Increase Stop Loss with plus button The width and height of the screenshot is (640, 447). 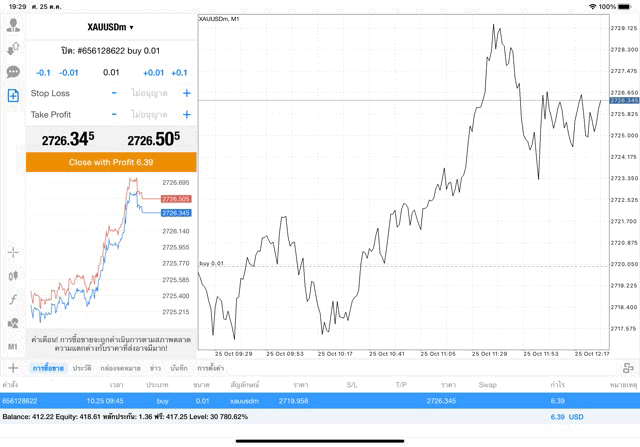pyautogui.click(x=186, y=93)
